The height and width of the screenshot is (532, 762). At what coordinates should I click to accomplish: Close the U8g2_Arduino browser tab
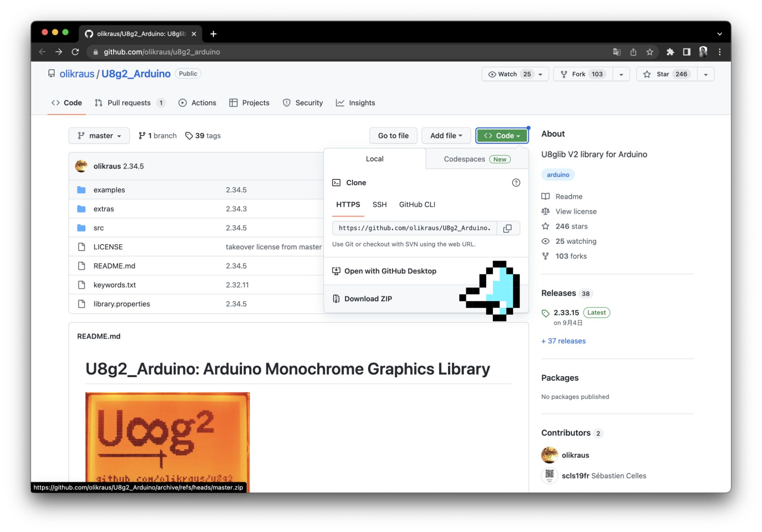194,34
